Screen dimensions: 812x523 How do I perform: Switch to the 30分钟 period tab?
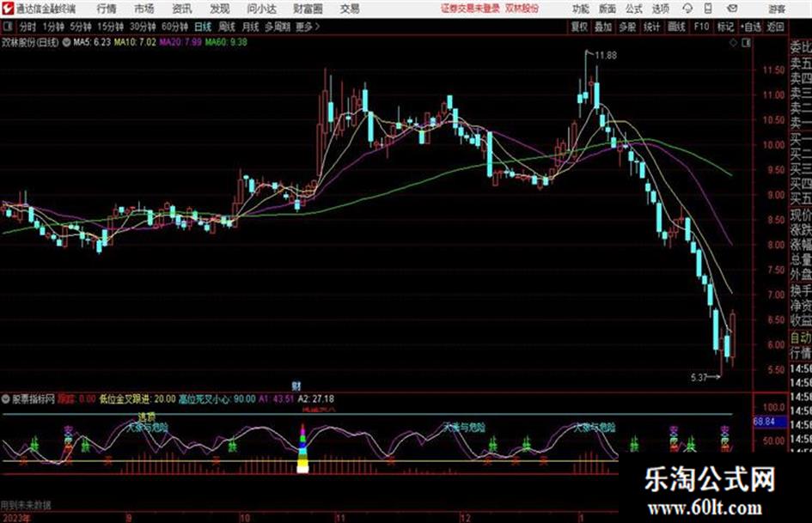tap(143, 27)
